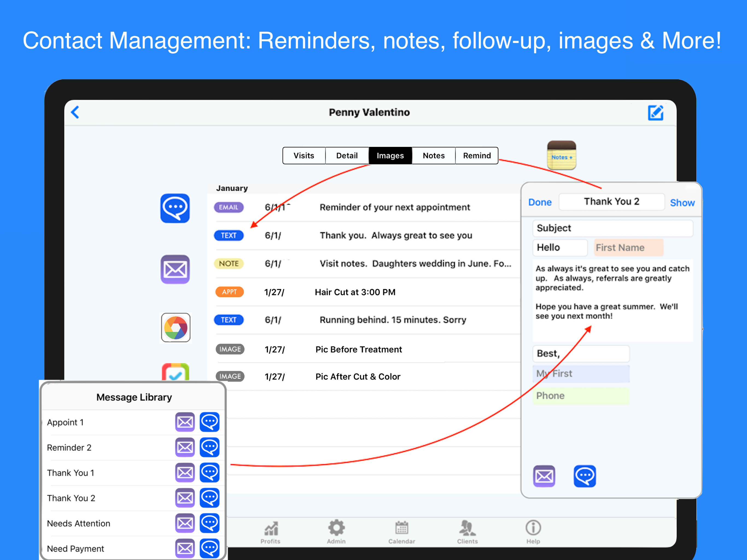Select Need Payment in Message Library
The width and height of the screenshot is (747, 560).
coord(76,549)
